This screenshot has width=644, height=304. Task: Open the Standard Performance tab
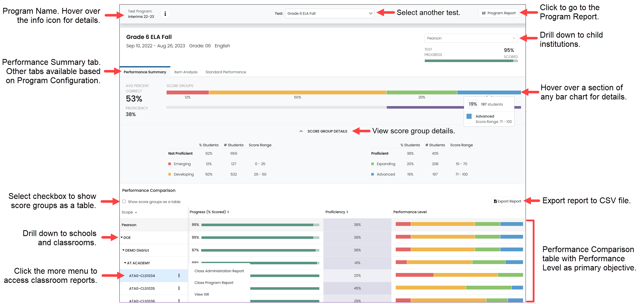226,72
